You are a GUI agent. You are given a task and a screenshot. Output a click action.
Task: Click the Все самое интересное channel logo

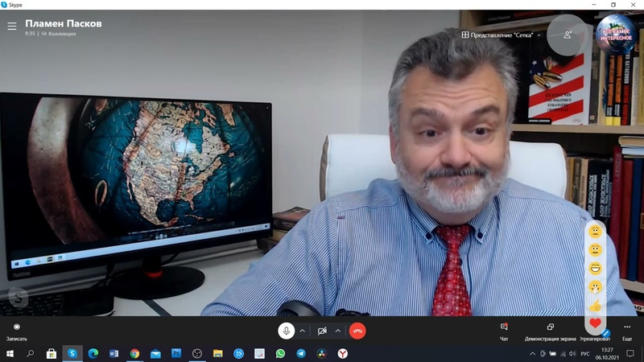[616, 32]
